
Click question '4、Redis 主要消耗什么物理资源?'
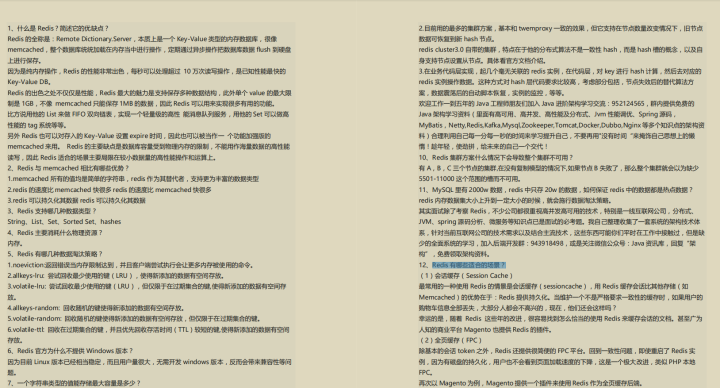tap(55, 233)
